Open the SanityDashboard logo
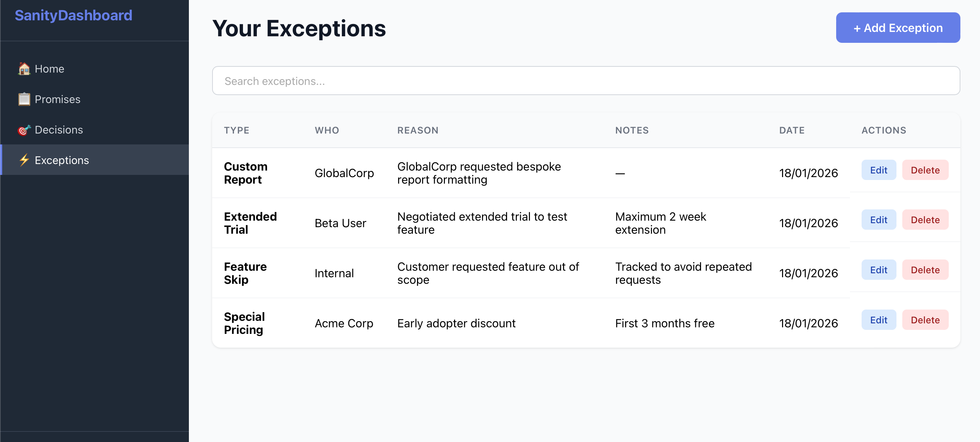The image size is (980, 442). [73, 15]
